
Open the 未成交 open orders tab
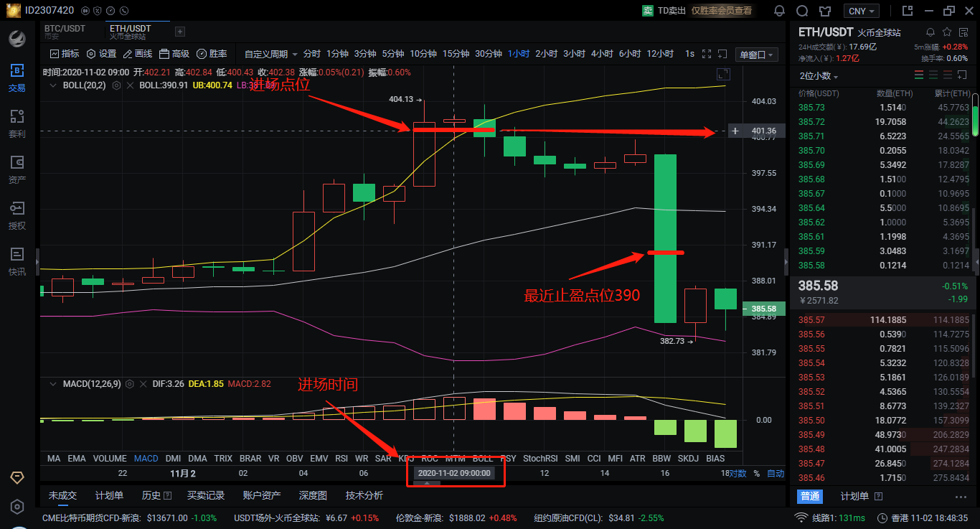[x=62, y=495]
